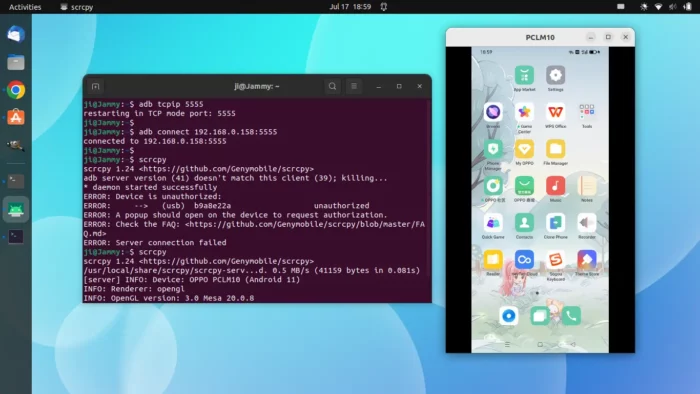The image size is (700, 394).
Task: Click the ji@Jammy terminal title
Action: (x=257, y=86)
